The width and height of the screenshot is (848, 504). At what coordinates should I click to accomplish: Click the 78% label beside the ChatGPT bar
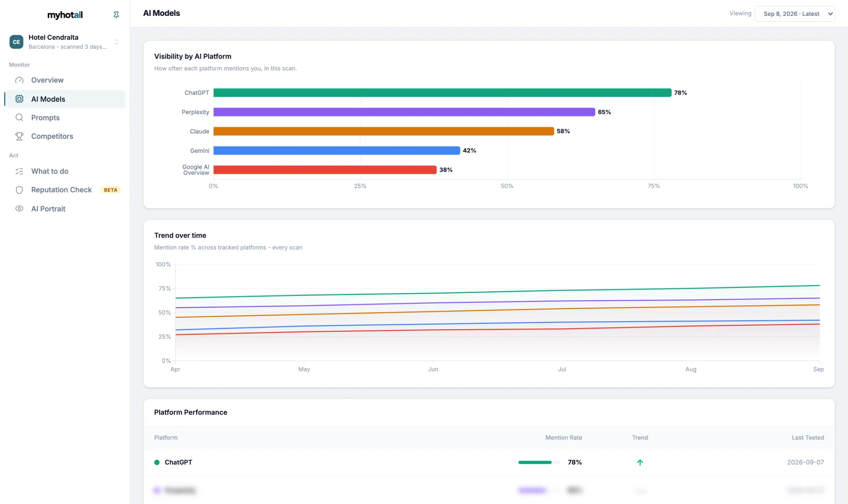coord(680,93)
